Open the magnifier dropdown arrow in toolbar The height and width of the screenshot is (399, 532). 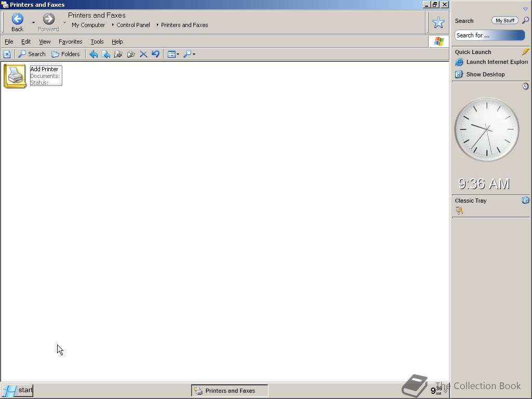pyautogui.click(x=194, y=54)
